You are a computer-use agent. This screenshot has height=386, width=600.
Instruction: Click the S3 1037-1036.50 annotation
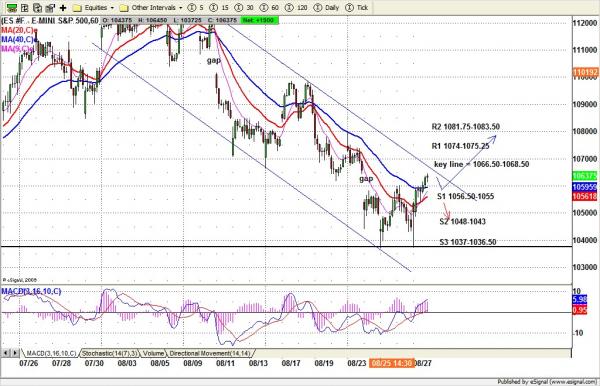pos(468,242)
